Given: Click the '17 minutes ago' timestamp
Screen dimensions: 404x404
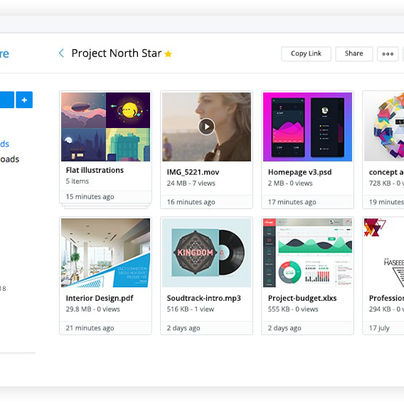Looking at the screenshot, I should pyautogui.click(x=292, y=202).
